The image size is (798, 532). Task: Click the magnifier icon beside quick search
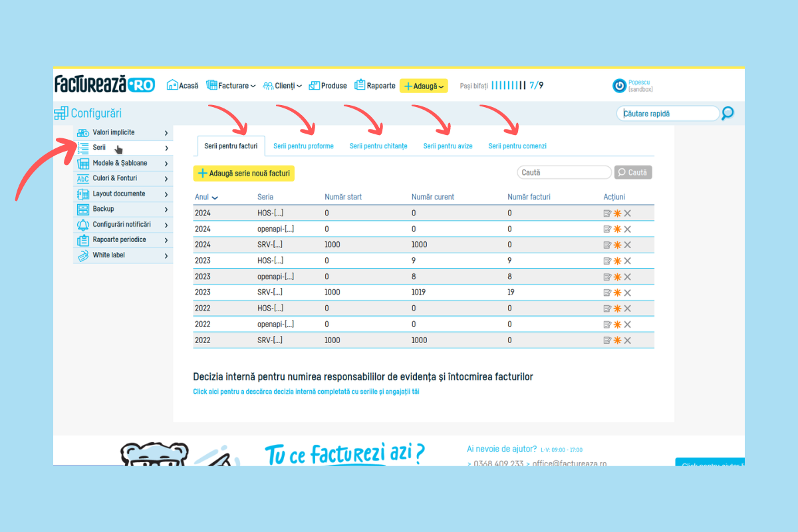[728, 114]
